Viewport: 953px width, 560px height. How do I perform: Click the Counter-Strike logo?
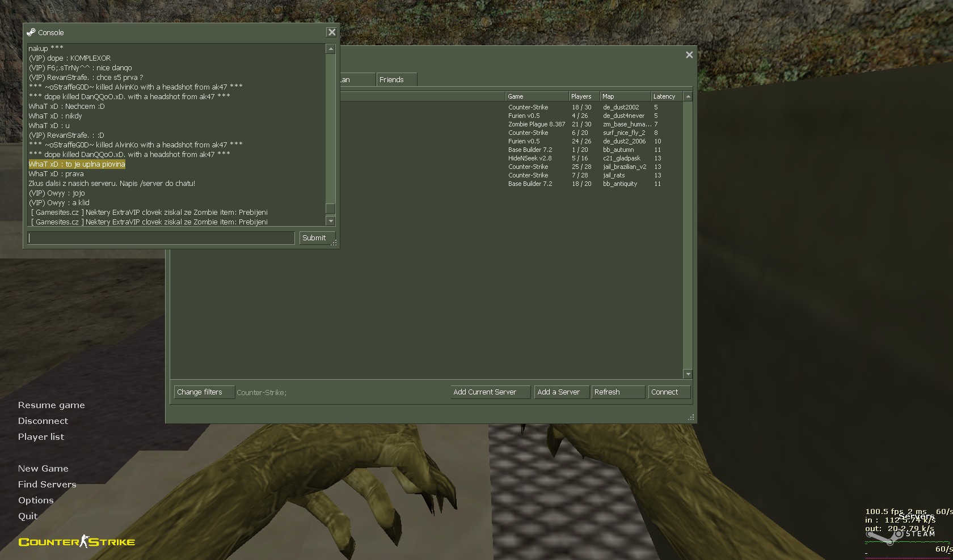coord(77,542)
